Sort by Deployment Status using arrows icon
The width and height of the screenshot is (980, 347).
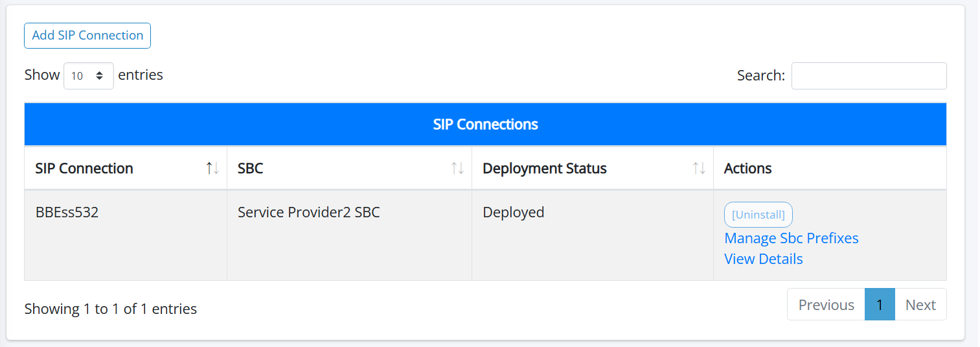point(699,169)
